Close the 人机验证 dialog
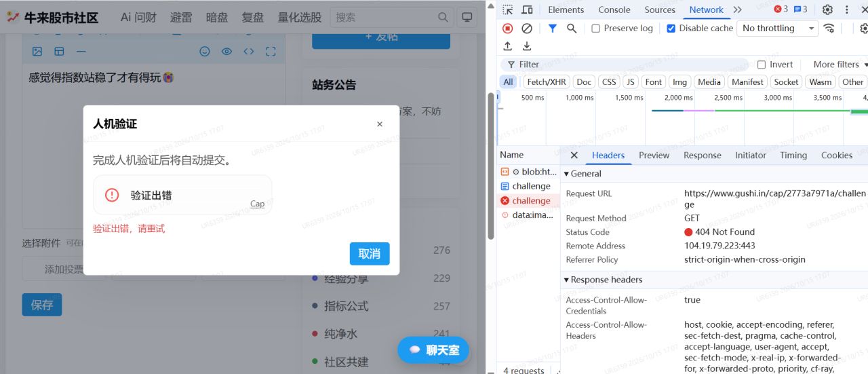Screen dimensions: 868x374 click(x=380, y=124)
